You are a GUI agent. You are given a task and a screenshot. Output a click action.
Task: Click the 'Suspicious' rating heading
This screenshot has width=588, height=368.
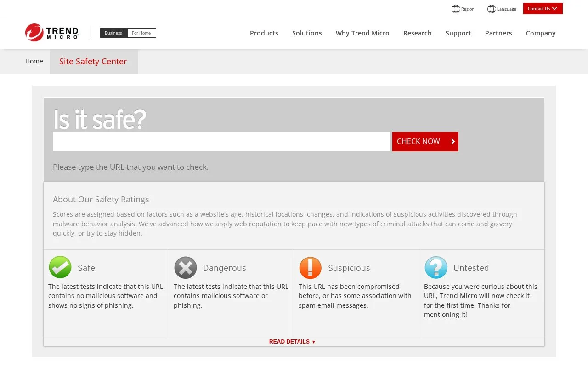tap(349, 268)
